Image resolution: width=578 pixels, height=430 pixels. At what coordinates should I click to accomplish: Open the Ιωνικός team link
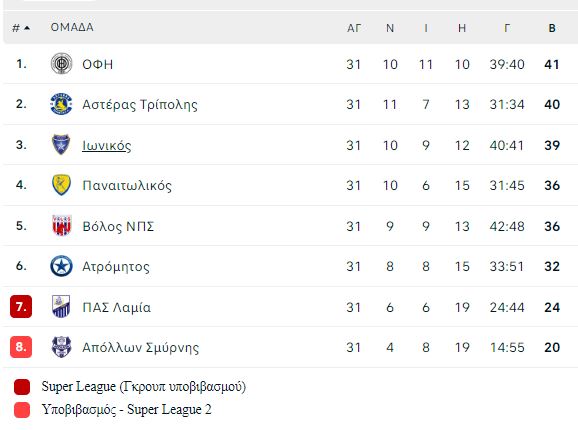(107, 145)
